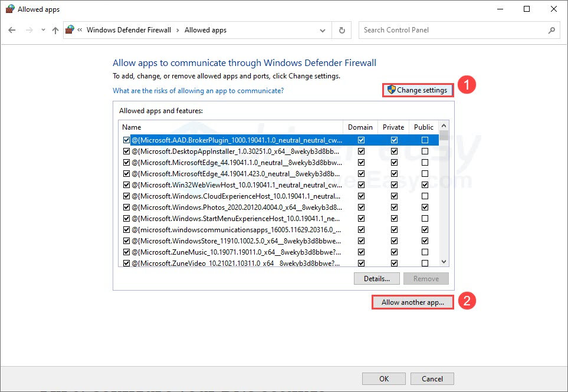Click the firewall icon in the address bar

point(70,29)
